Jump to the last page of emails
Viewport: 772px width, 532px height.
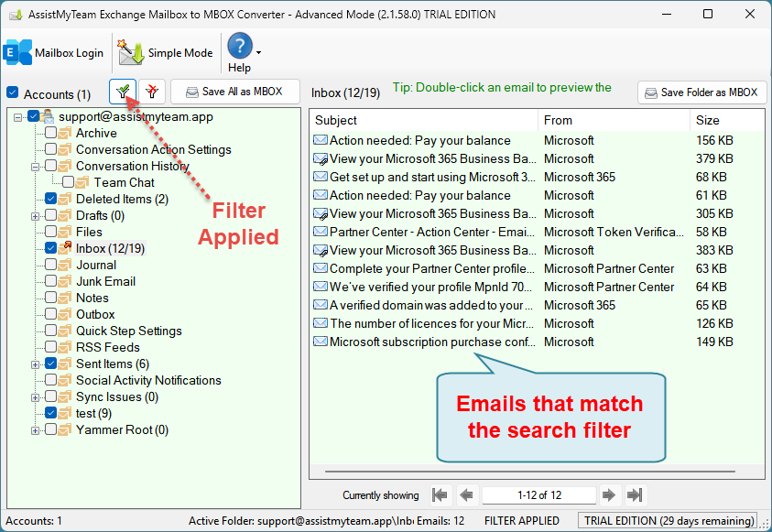[635, 495]
